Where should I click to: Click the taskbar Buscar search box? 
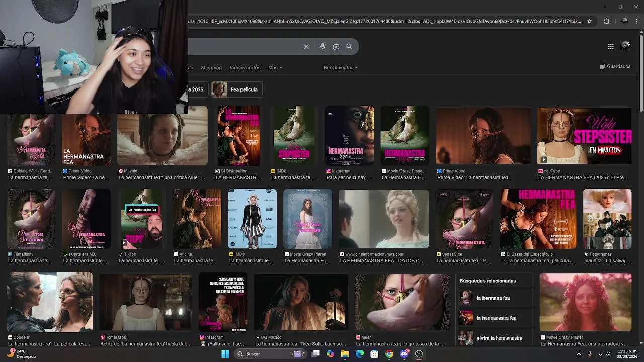pos(271,354)
